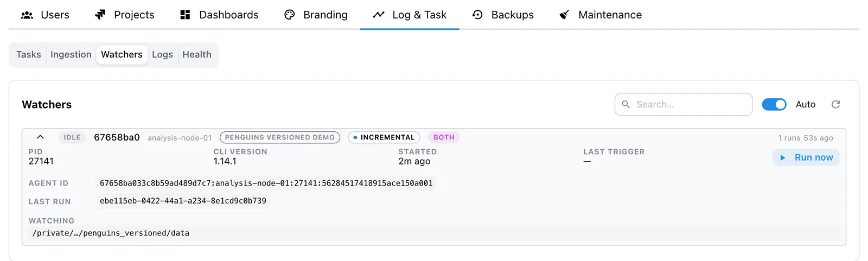
Task: Click the watcher ID 67658ba0
Action: pos(117,137)
